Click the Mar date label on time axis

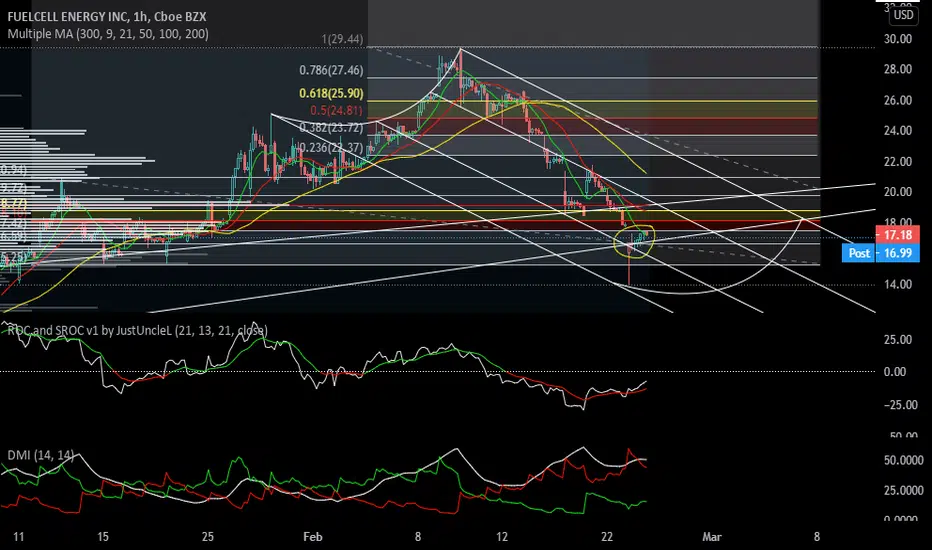coord(711,537)
